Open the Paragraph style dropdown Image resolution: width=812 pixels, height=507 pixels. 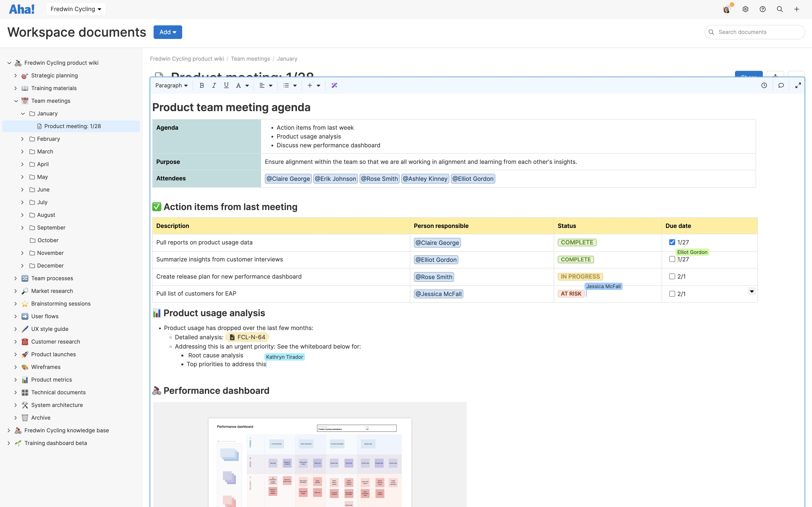point(171,85)
